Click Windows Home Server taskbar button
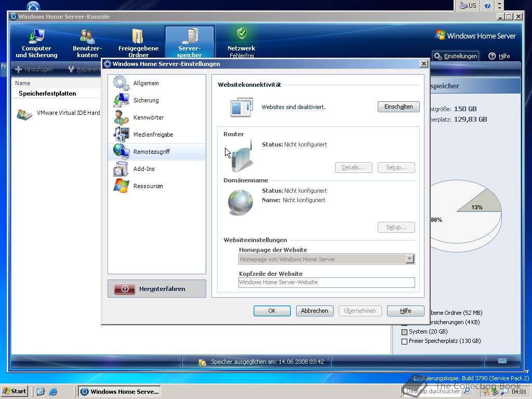532x399 pixels. [x=120, y=392]
